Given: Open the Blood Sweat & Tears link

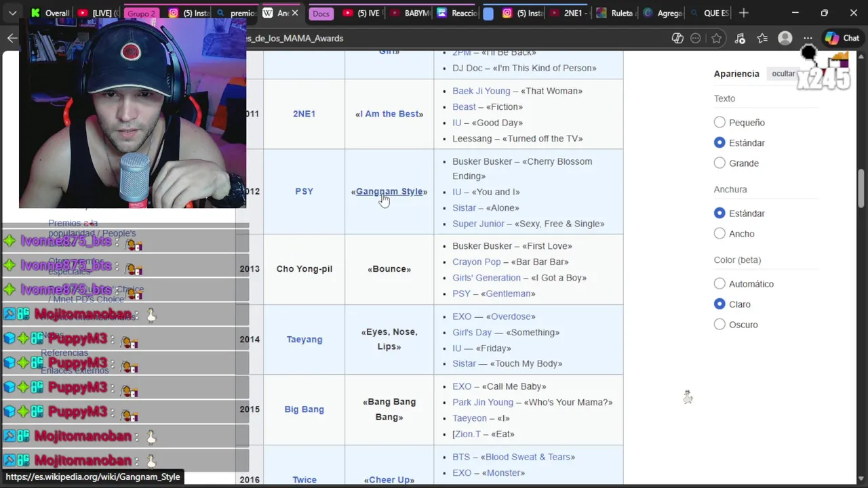Looking at the screenshot, I should tap(528, 457).
